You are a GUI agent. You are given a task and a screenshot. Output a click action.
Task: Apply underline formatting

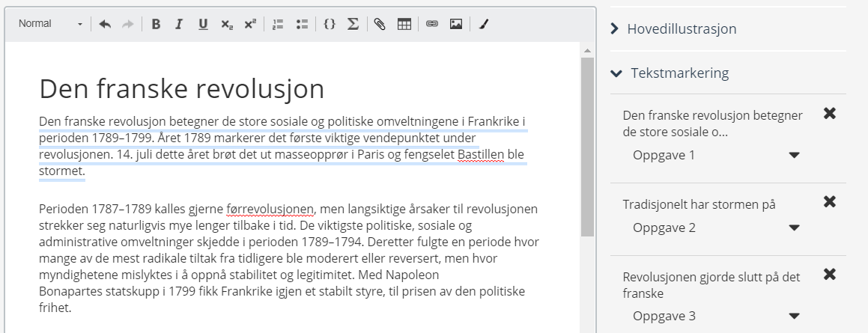click(x=203, y=24)
